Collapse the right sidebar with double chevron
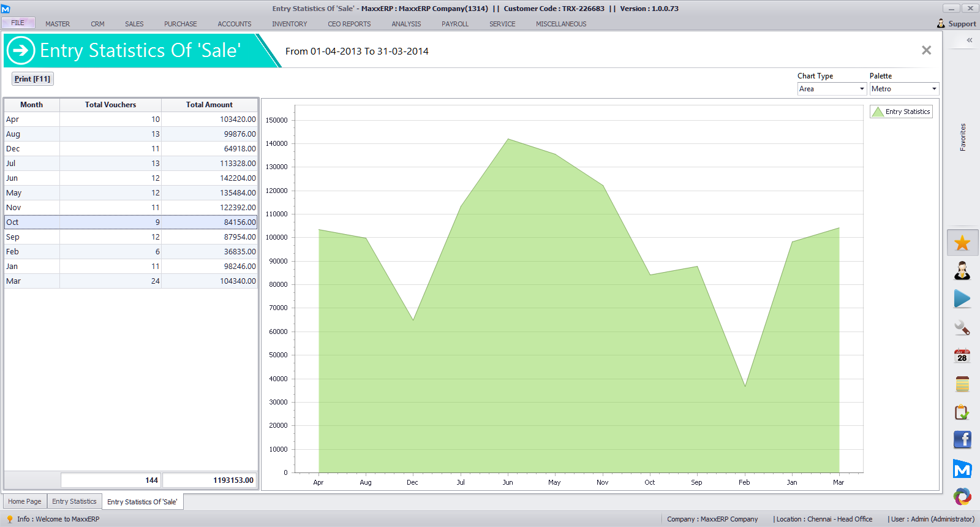The width and height of the screenshot is (980, 527). point(970,40)
